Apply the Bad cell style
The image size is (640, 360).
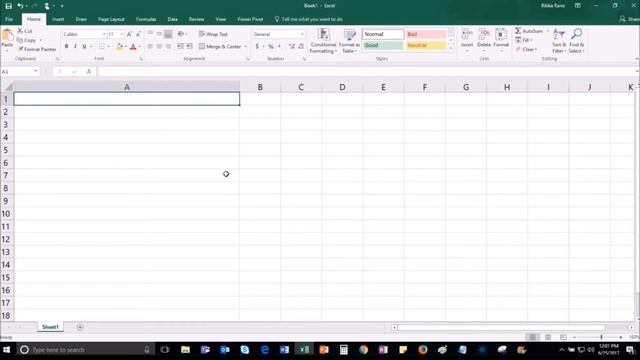[426, 34]
